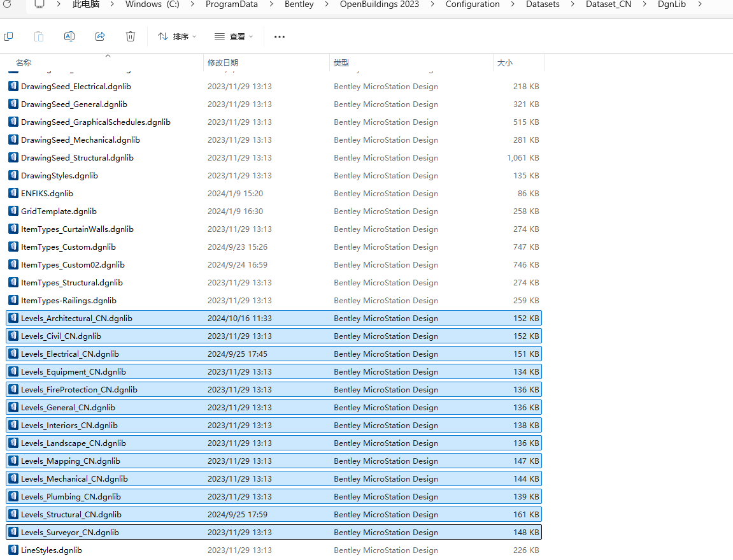
Task: Click the refresh icon in address bar
Action: point(7,4)
